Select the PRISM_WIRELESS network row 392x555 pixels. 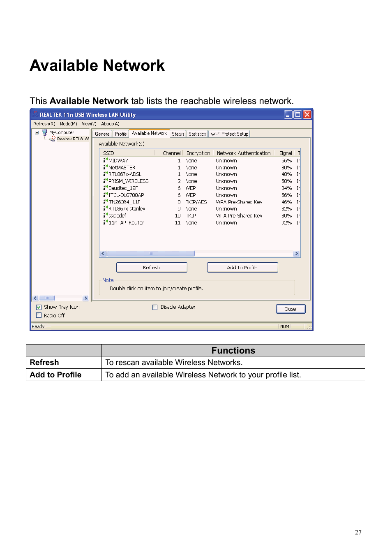(x=200, y=181)
